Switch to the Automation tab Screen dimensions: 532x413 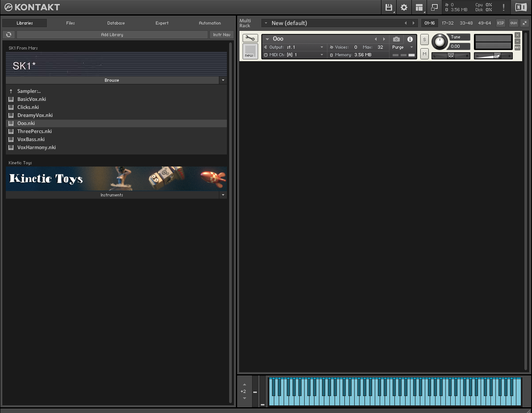click(209, 23)
